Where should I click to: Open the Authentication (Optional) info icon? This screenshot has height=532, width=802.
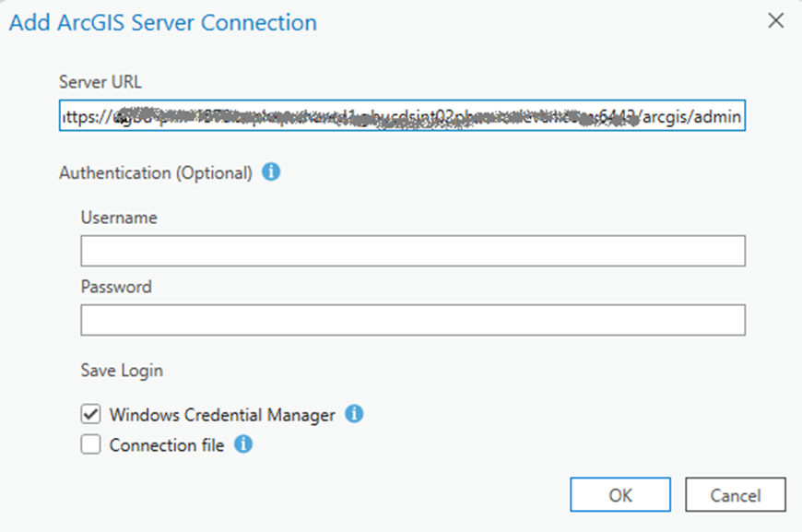pyautogui.click(x=271, y=171)
